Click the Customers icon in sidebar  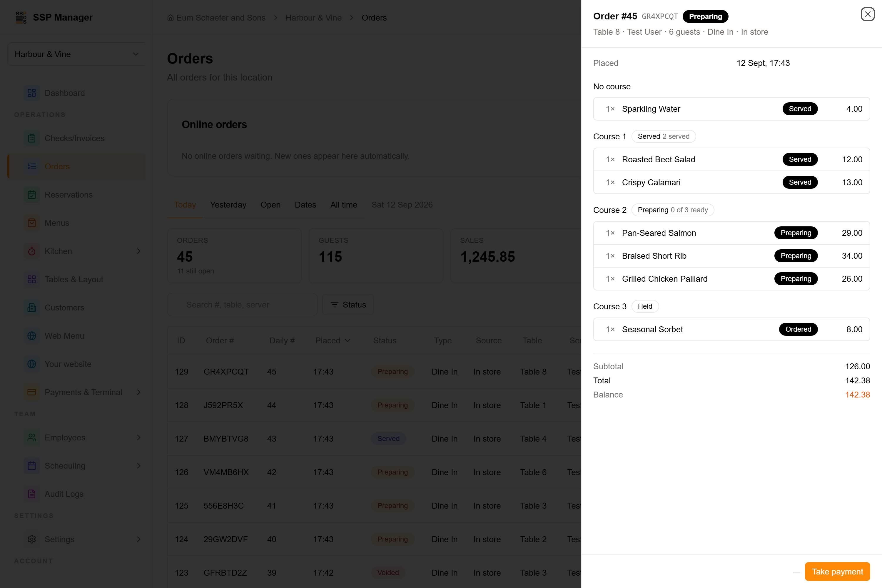click(x=32, y=308)
